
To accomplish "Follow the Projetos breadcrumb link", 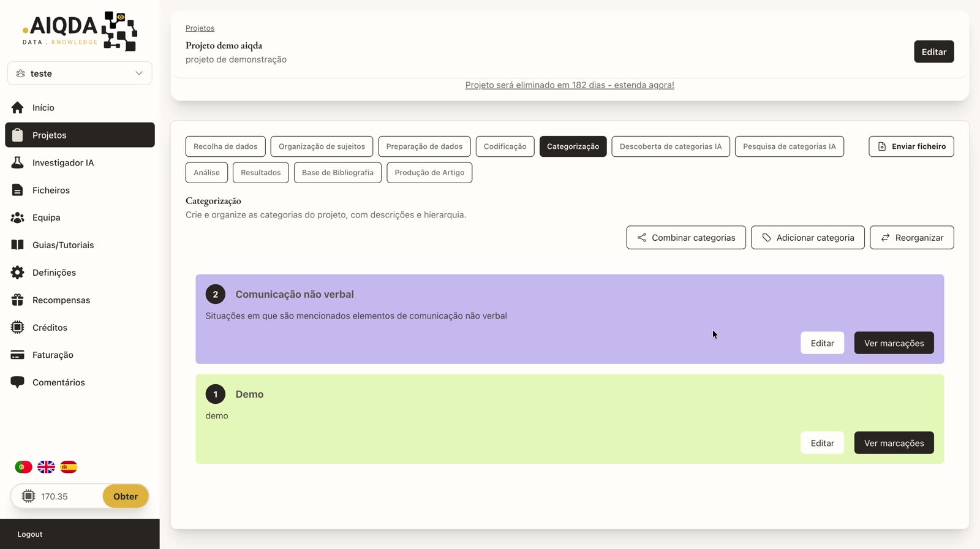I will 200,28.
